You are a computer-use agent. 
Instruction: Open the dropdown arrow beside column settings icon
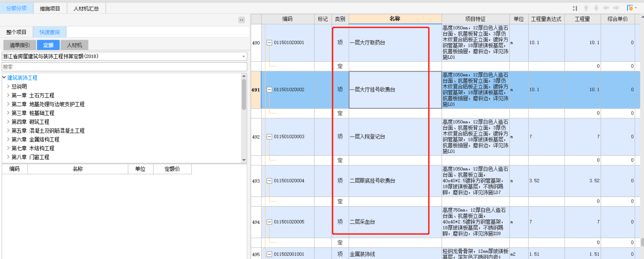[636, 8]
